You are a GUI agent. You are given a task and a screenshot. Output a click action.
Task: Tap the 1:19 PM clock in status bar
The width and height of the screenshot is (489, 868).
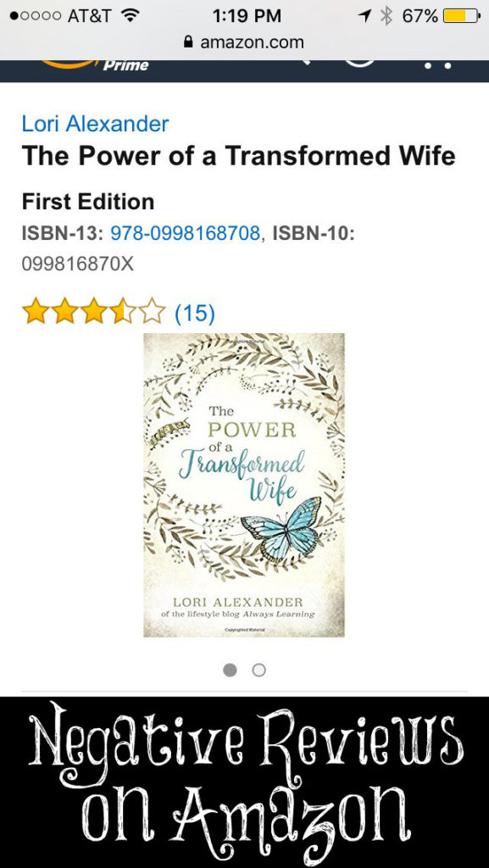(x=247, y=16)
